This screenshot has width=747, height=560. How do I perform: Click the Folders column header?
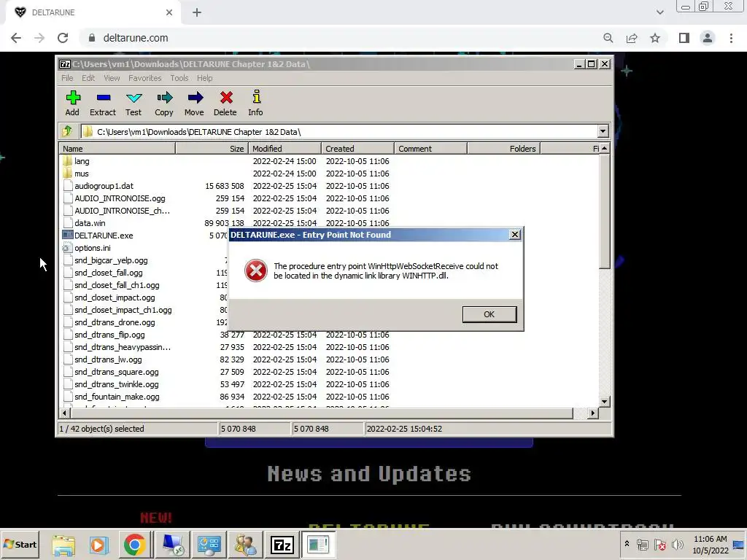(503, 149)
